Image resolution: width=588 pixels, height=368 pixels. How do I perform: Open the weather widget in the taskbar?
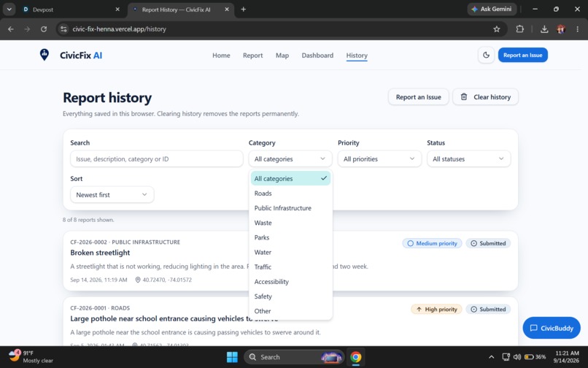[x=31, y=357]
